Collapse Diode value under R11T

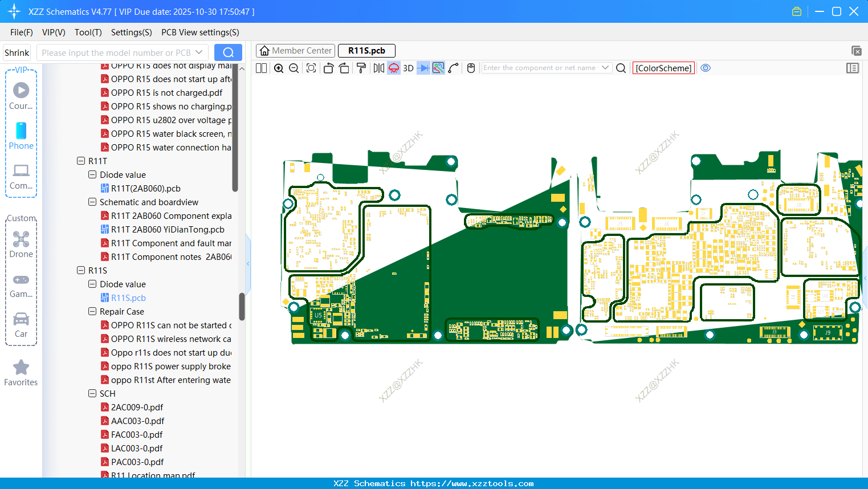pos(92,175)
